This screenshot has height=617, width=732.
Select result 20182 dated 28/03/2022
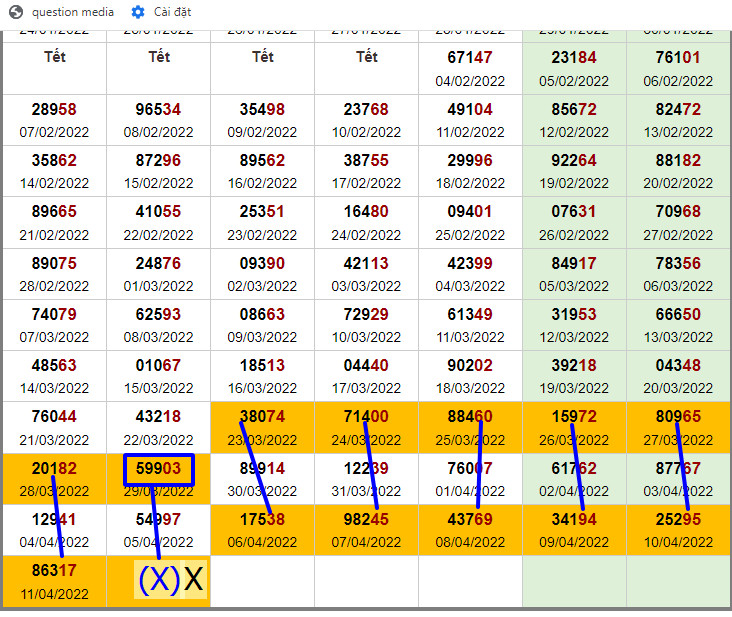[x=54, y=478]
